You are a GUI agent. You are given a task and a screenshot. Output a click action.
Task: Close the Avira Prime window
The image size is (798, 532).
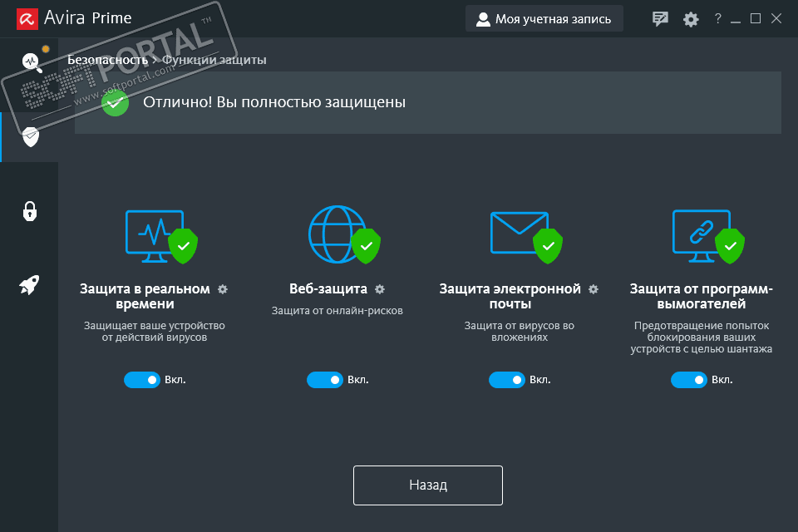coord(776,19)
